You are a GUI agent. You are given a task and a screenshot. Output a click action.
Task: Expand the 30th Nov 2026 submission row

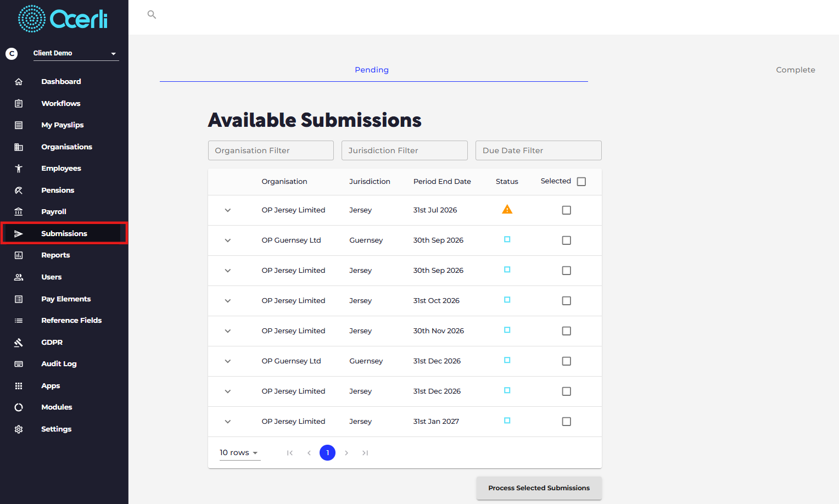(x=228, y=331)
